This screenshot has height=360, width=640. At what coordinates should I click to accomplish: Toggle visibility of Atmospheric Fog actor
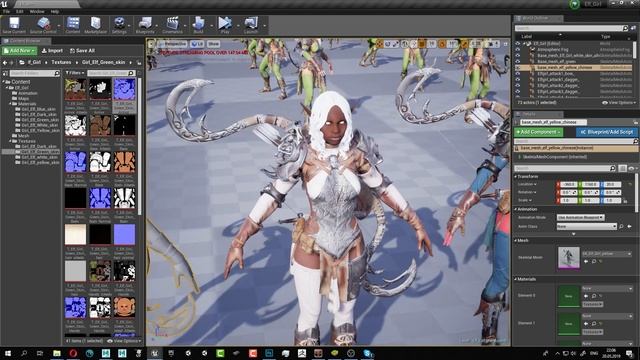[x=518, y=49]
